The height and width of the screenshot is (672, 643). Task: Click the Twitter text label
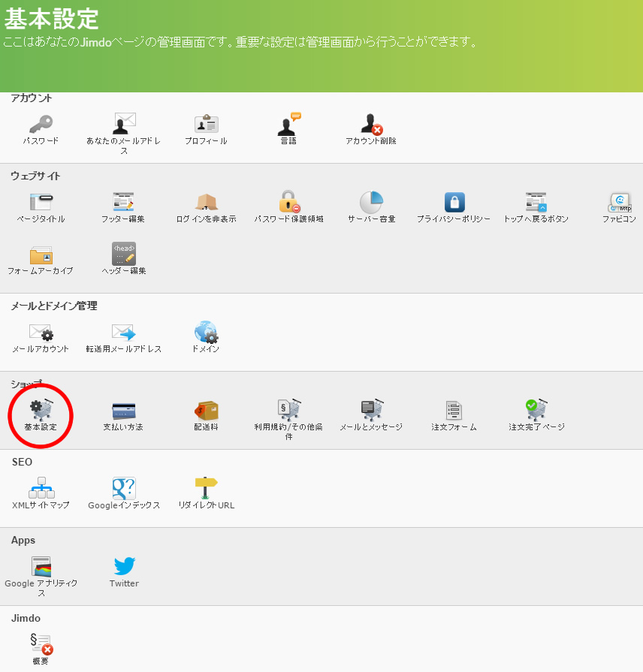tap(124, 583)
